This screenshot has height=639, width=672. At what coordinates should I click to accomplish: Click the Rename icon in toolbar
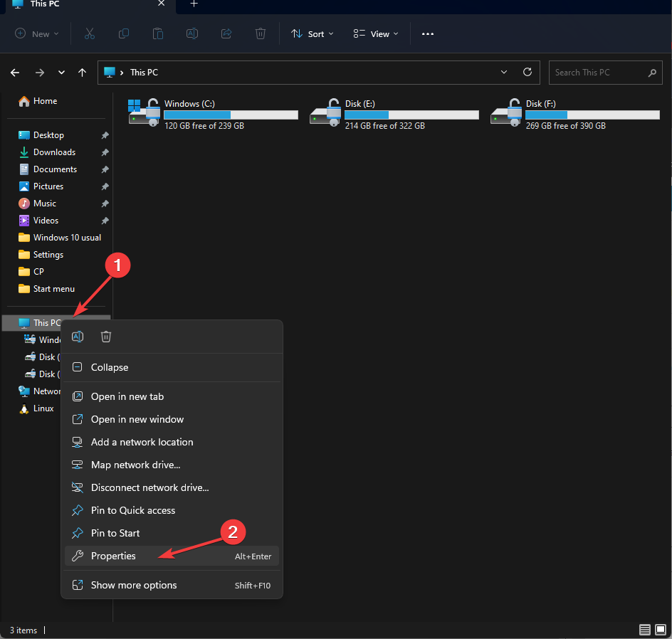(192, 34)
